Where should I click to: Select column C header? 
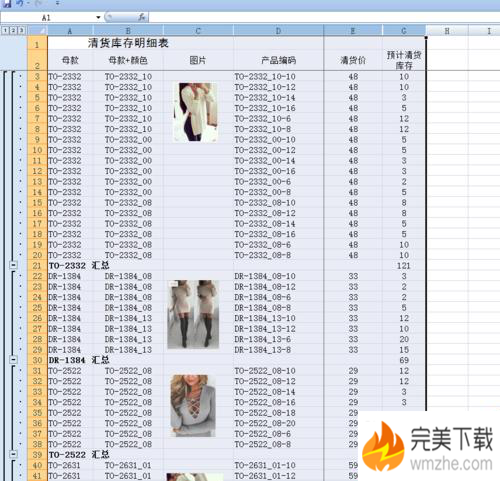pyautogui.click(x=198, y=31)
